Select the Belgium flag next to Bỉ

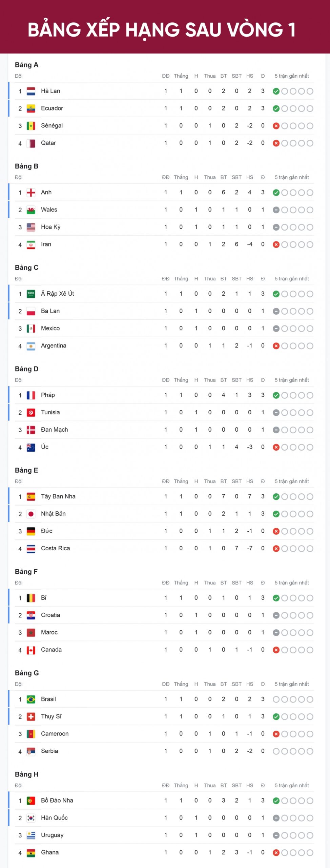(x=31, y=598)
